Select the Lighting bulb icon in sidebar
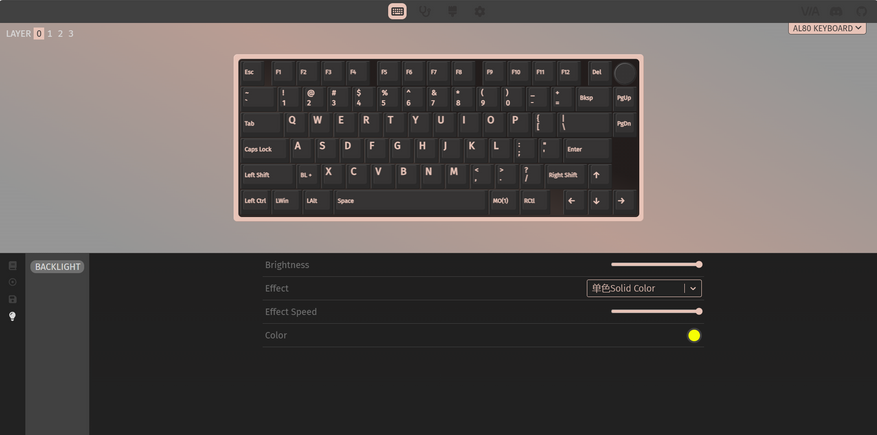 click(12, 316)
